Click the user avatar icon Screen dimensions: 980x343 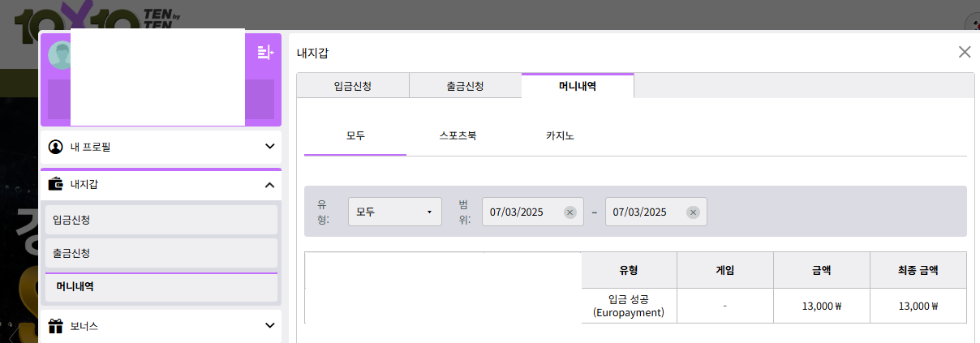click(59, 54)
